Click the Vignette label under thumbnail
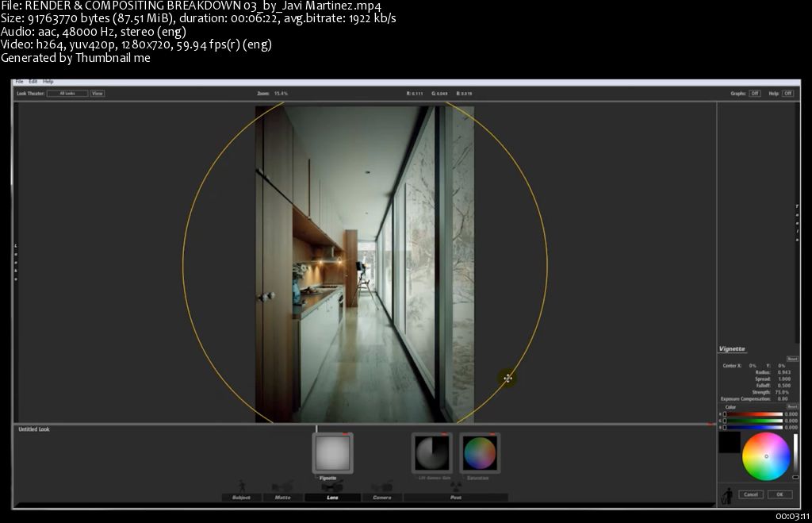 327,478
